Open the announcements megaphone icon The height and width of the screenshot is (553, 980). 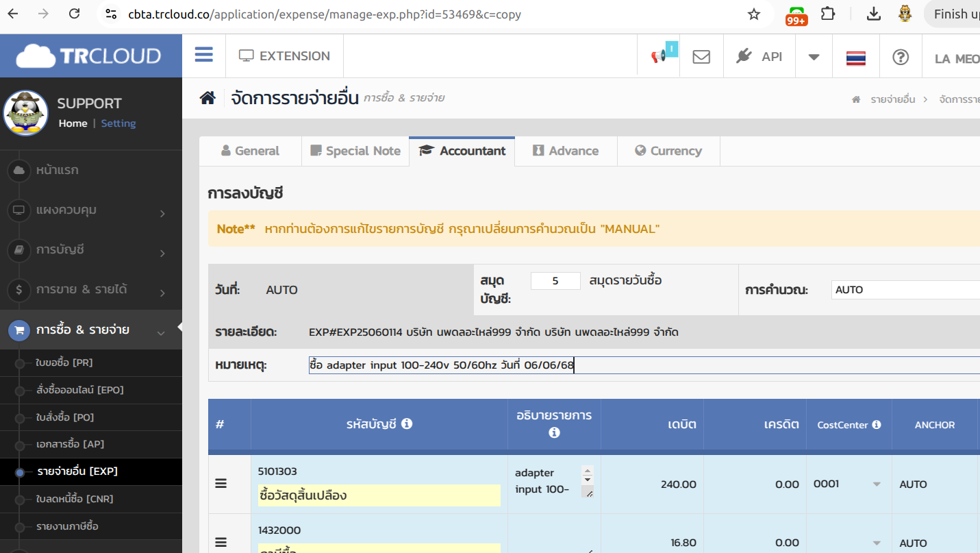659,56
